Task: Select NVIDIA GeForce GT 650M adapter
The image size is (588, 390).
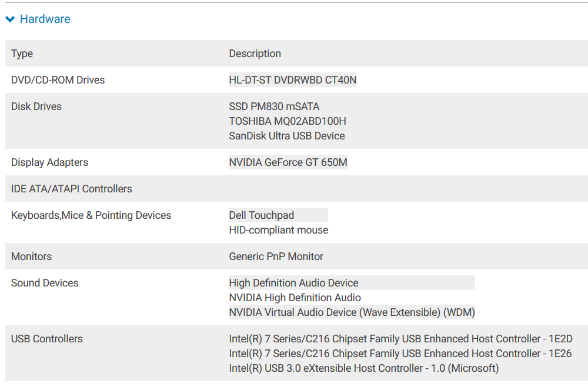Action: coord(288,162)
